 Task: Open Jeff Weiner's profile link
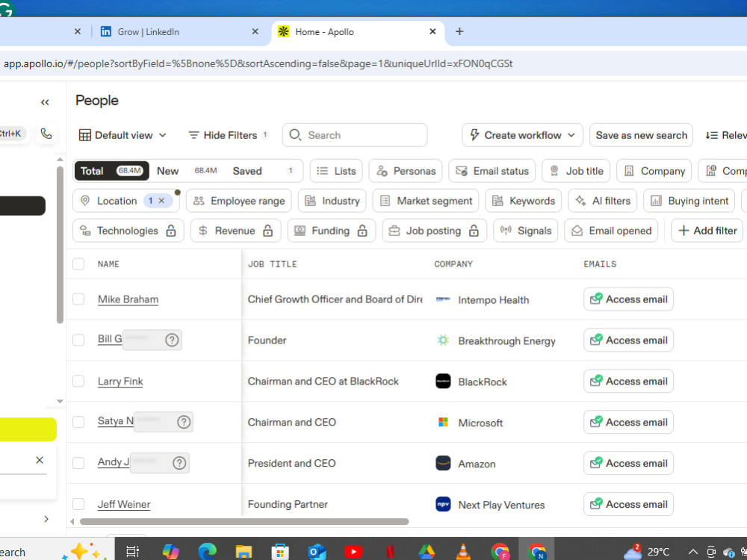(124, 504)
